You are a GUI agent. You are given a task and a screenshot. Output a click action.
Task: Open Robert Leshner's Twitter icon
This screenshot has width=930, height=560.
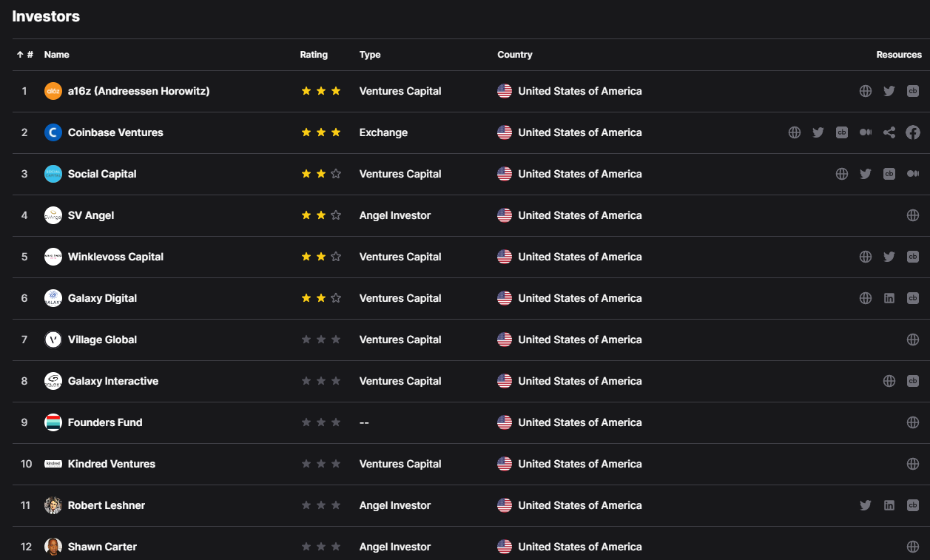pyautogui.click(x=866, y=505)
